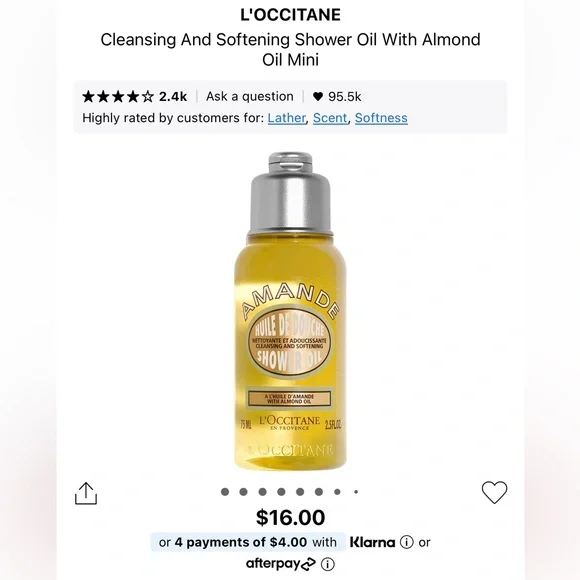Select Ask a question
The height and width of the screenshot is (580, 580).
click(x=250, y=97)
